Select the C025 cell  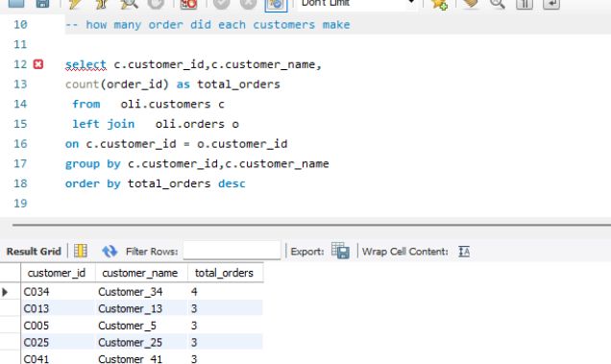click(x=58, y=342)
